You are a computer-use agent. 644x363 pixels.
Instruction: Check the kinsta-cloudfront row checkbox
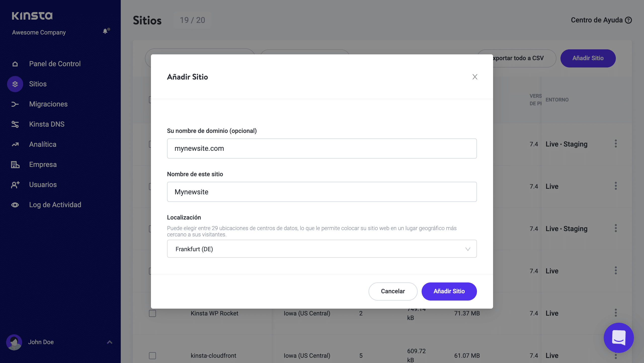click(x=152, y=356)
